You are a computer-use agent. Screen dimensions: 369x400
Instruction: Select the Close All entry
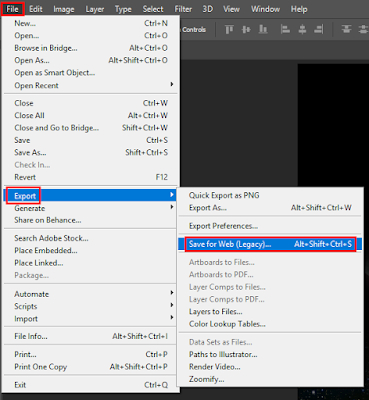pyautogui.click(x=91, y=115)
